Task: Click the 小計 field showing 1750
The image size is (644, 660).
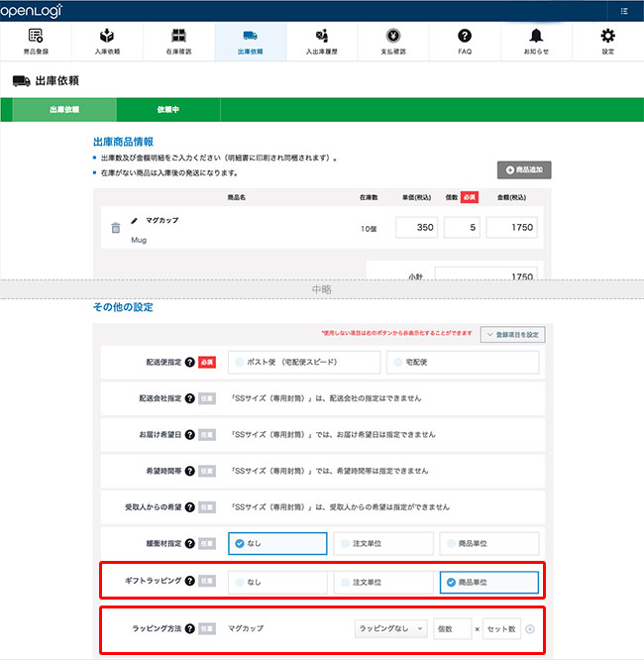Action: [486, 274]
